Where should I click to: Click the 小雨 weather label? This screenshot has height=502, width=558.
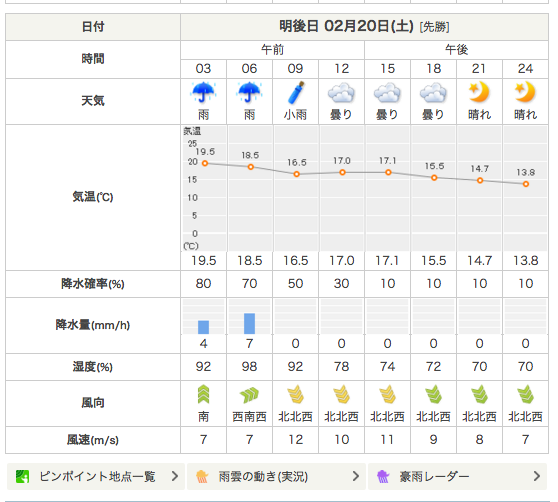[x=295, y=115]
